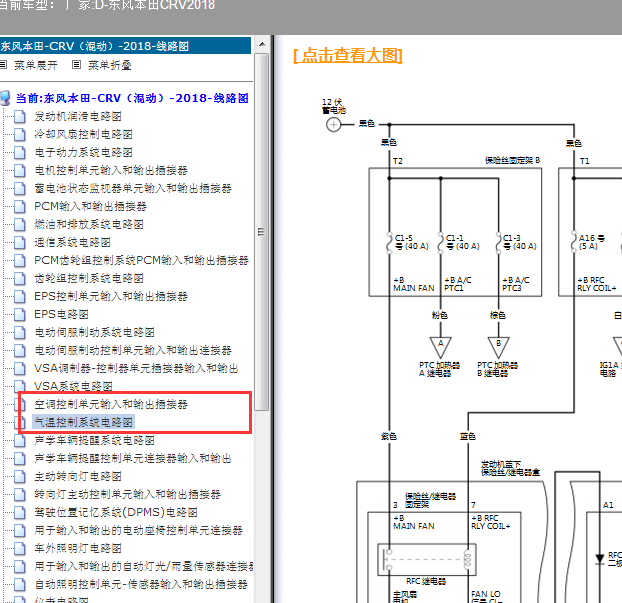The height and width of the screenshot is (603, 622).
Task: Click the page icon beside VSA系统电路图
Action: (19, 386)
